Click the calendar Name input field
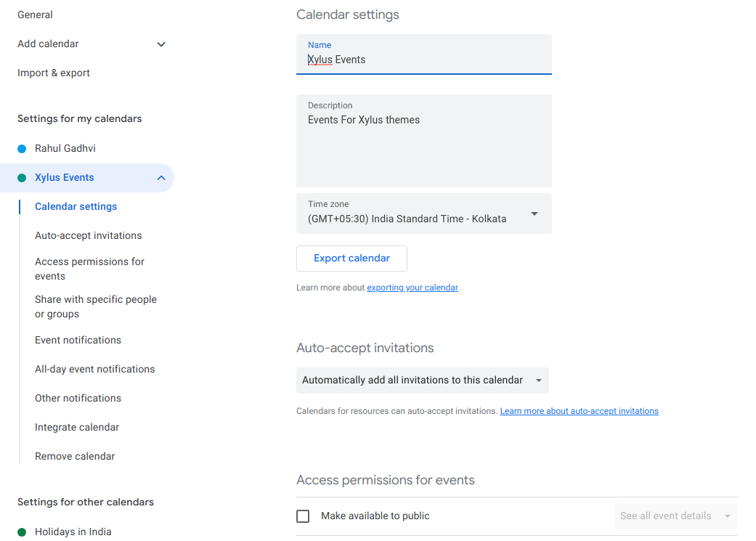Screen dimensions: 756x541 pos(424,60)
